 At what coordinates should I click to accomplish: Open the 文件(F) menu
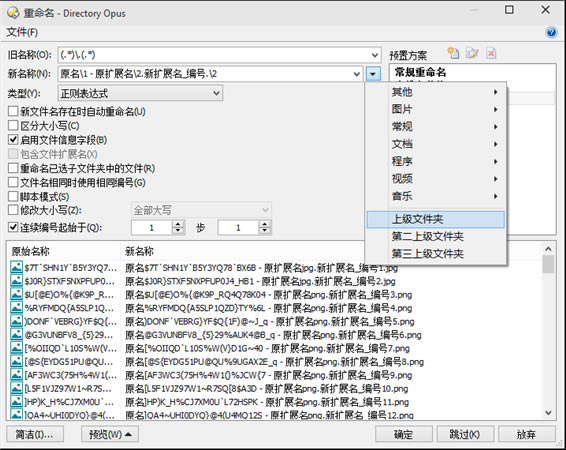(22, 32)
